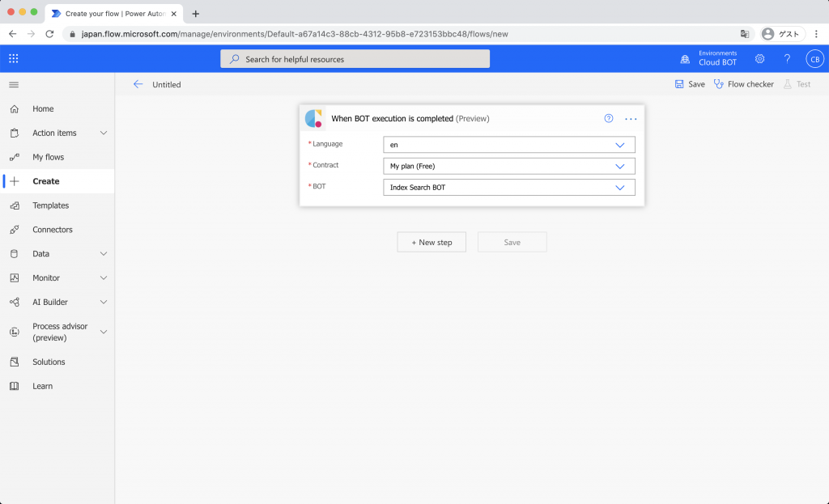The width and height of the screenshot is (829, 504).
Task: Open settings via the gear icon
Action: (759, 58)
